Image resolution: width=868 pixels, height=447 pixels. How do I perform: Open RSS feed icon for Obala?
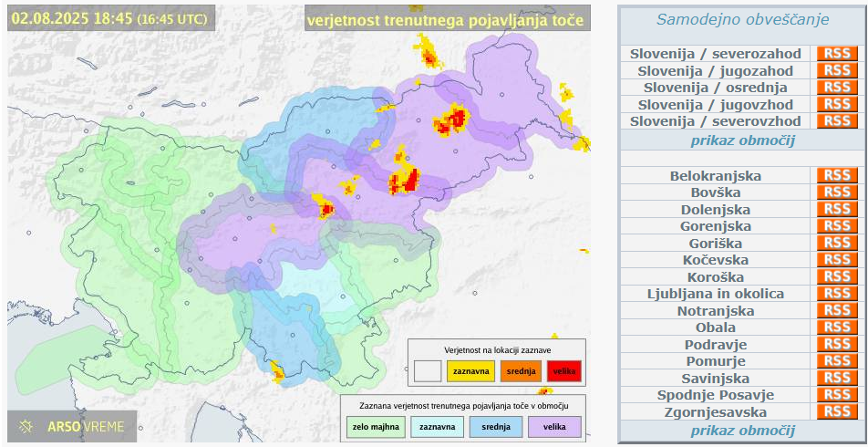tap(836, 327)
